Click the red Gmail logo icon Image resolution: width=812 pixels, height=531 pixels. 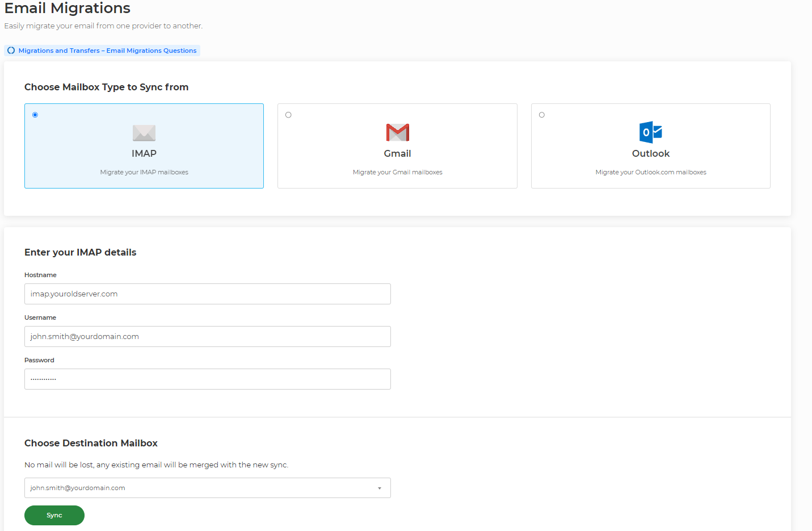click(397, 132)
